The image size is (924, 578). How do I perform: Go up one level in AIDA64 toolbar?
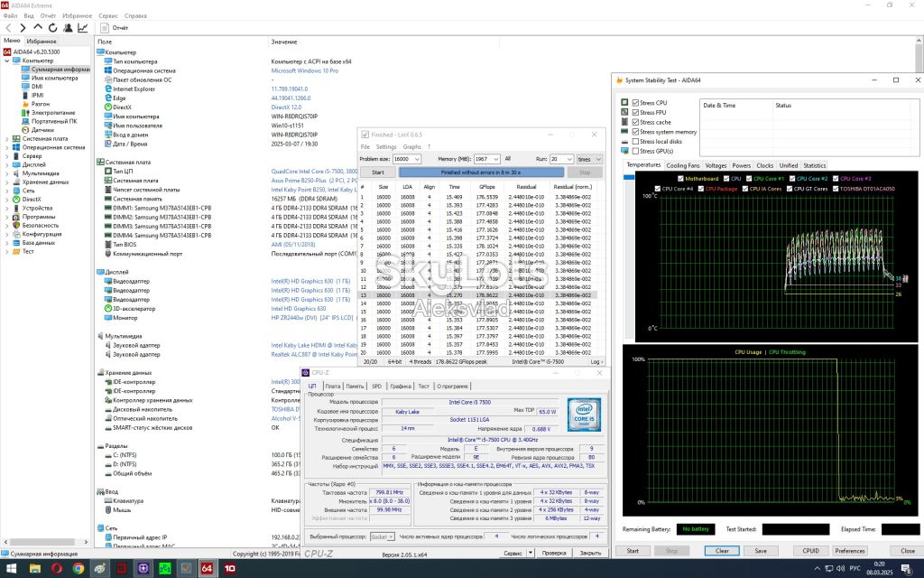(38, 28)
